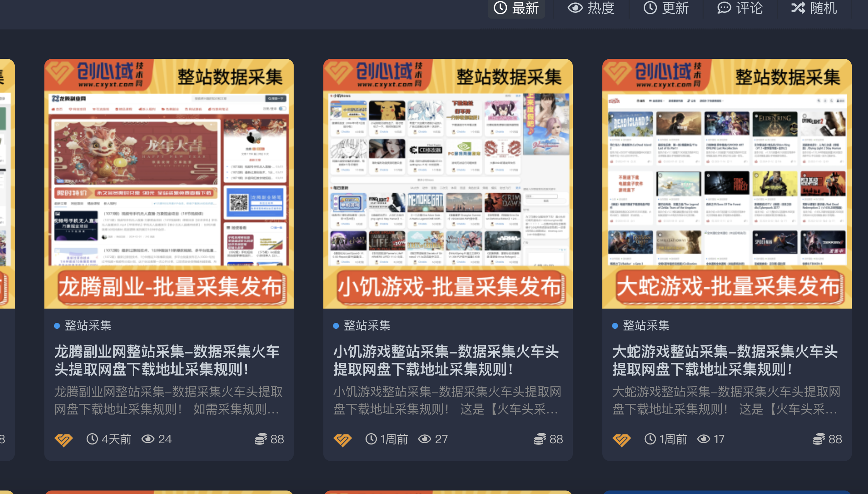Screen dimensions: 868x494
Task: Click VIP diamond icon on 大蛇游戏 card
Action: tap(622, 440)
